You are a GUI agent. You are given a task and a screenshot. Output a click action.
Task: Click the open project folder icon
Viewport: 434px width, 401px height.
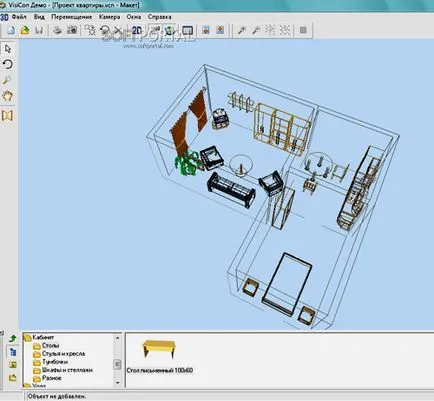25,31
